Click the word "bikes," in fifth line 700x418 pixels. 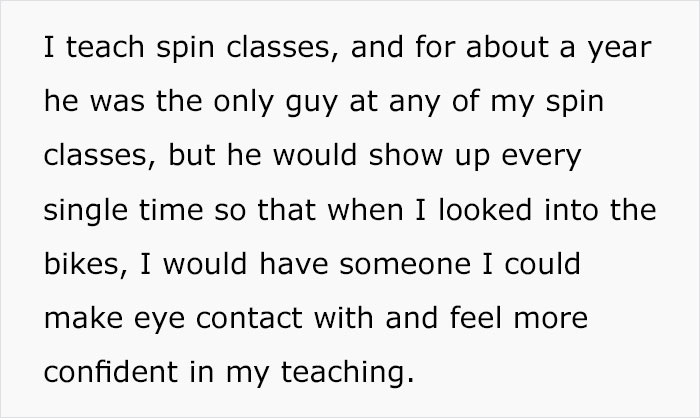pos(85,264)
